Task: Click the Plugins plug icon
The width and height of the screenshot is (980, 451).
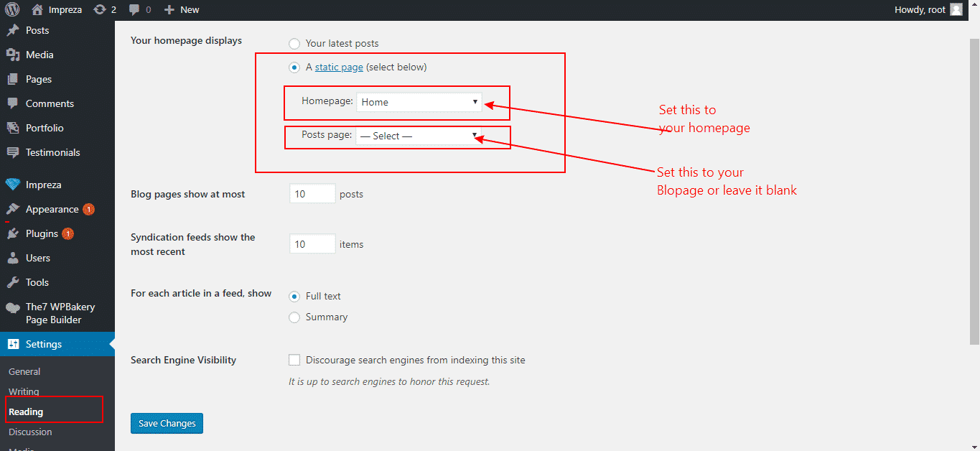Action: (x=13, y=233)
